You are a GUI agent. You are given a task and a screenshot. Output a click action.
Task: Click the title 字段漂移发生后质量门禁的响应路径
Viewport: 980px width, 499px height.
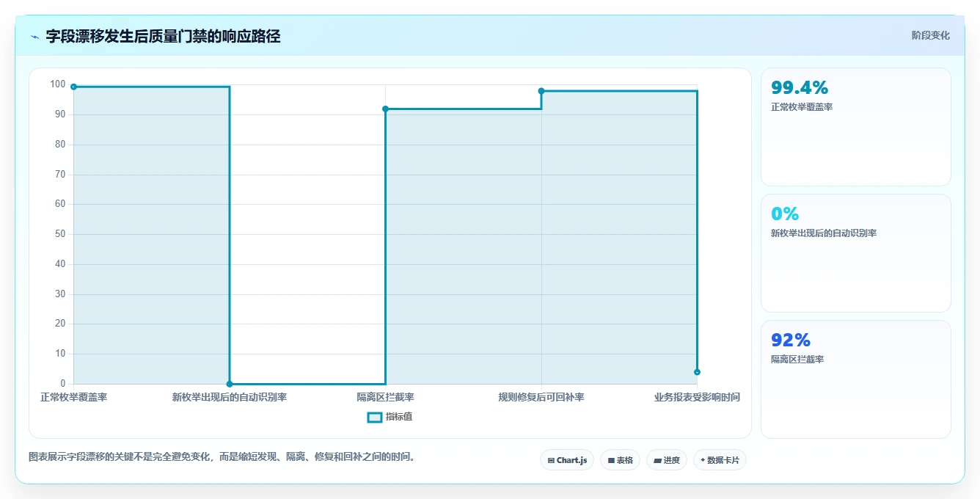point(163,36)
